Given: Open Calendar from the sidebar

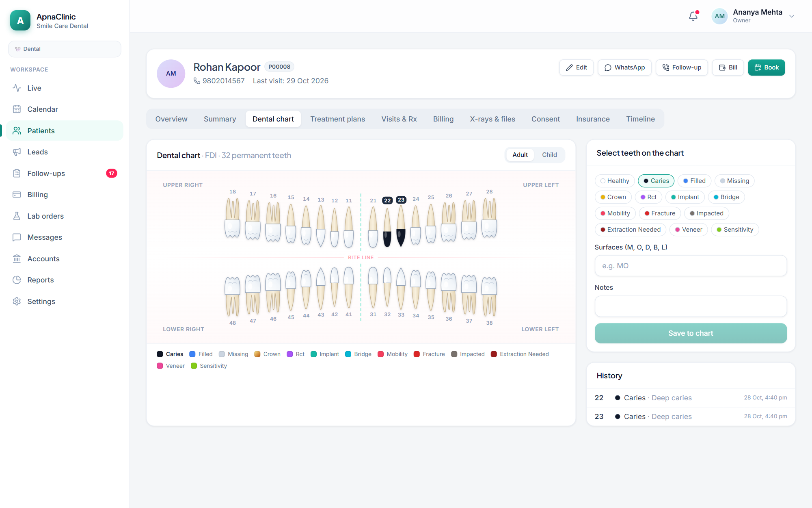Looking at the screenshot, I should coord(65,109).
